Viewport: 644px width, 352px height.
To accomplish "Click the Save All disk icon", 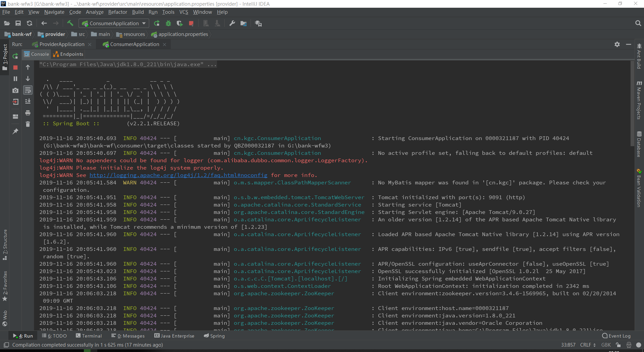I will pyautogui.click(x=18, y=24).
